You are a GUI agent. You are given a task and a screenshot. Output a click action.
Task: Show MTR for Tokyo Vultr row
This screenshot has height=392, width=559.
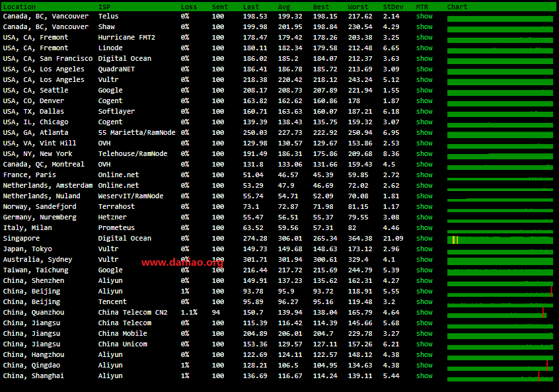424,249
